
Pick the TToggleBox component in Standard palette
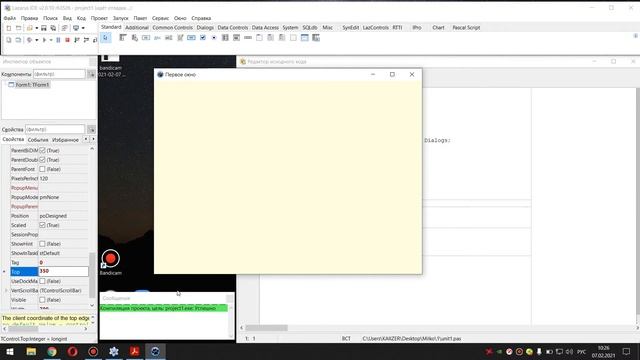coord(191,38)
